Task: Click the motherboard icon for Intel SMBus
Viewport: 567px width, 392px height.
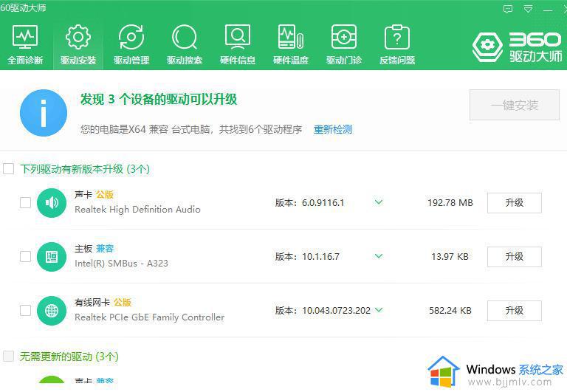Action: click(52, 257)
